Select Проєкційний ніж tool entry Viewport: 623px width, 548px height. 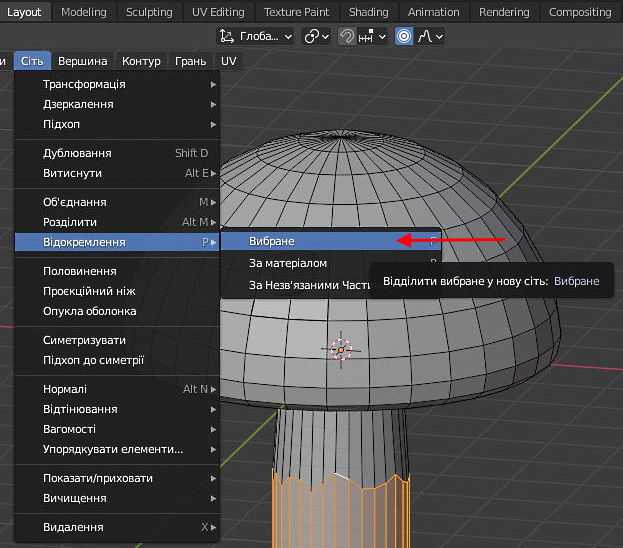pyautogui.click(x=117, y=291)
